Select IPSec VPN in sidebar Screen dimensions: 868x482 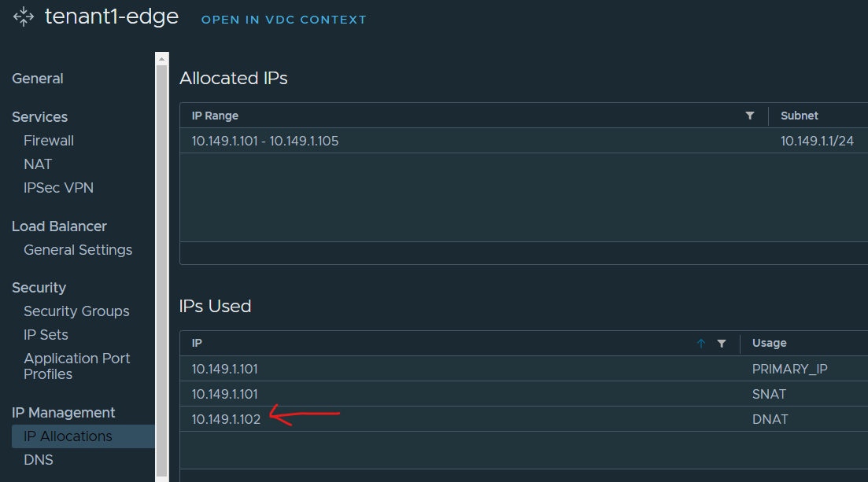point(58,188)
